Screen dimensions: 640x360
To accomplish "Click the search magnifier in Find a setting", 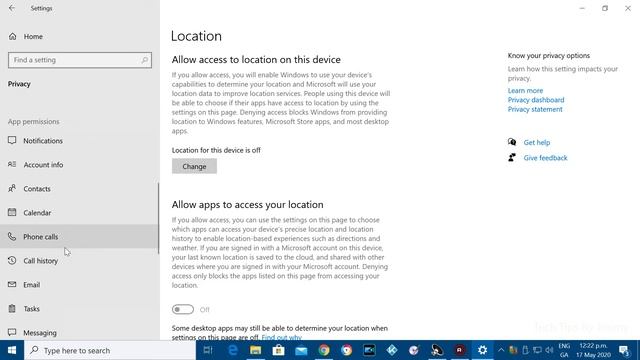I will click(144, 60).
